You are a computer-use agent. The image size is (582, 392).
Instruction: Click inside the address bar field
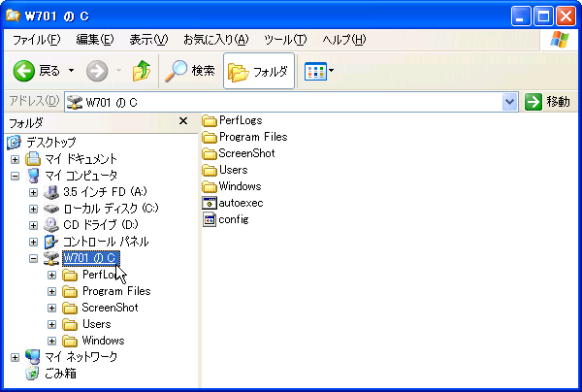291,101
